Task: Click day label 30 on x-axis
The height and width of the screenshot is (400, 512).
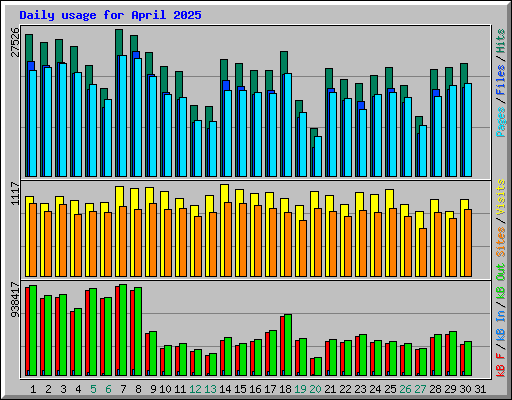Action: coord(465,389)
